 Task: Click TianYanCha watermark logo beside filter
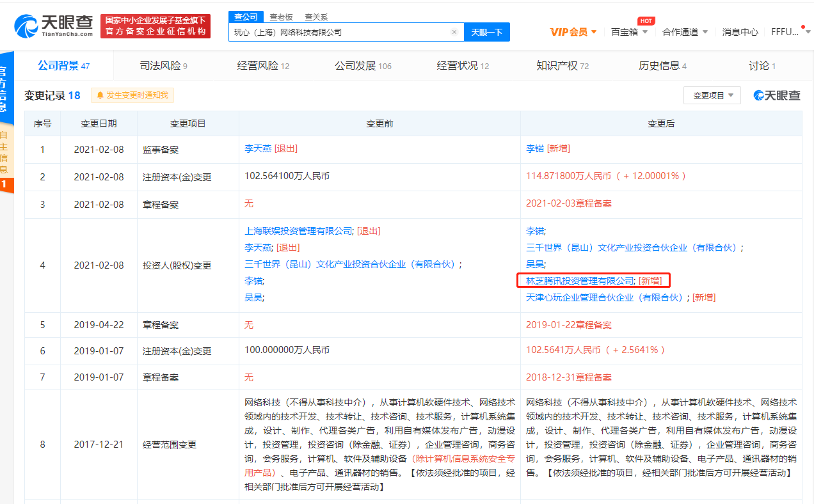[777, 95]
